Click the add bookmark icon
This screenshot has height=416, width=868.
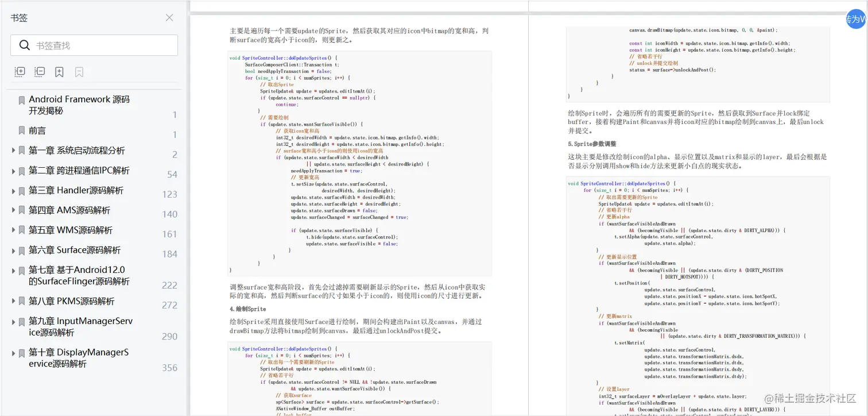59,72
